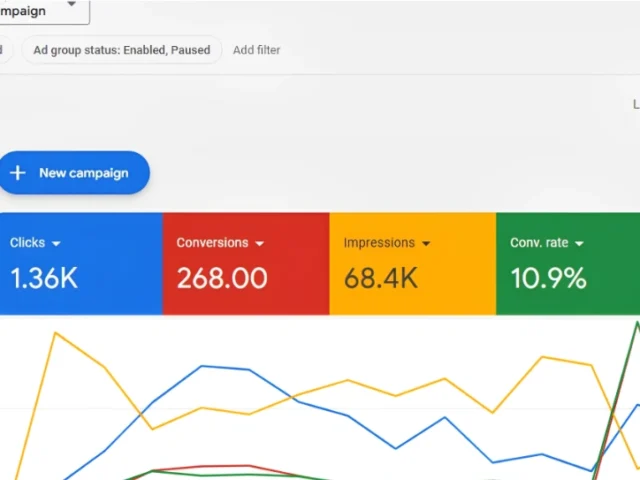Expand the Impressions metric dropdown arrow
This screenshot has width=640, height=480.
pos(426,243)
